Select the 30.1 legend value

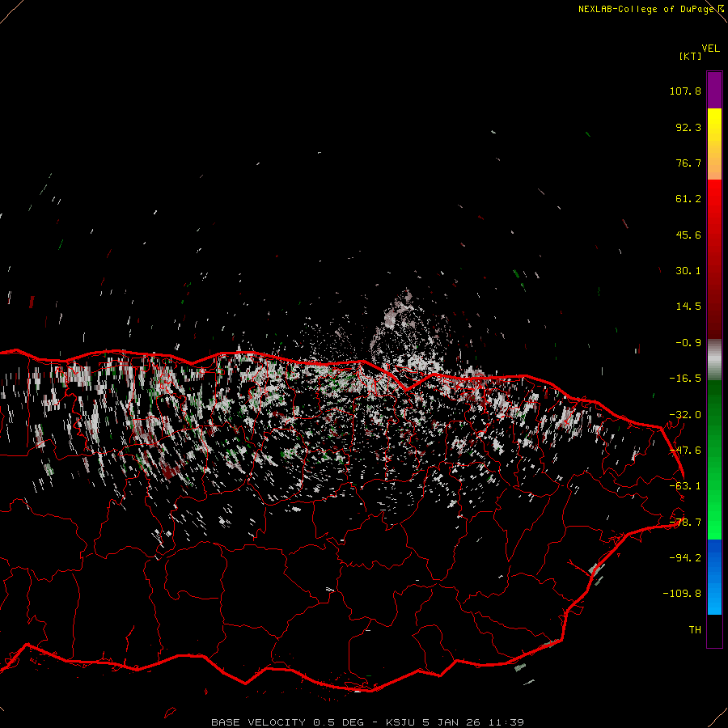tap(688, 271)
